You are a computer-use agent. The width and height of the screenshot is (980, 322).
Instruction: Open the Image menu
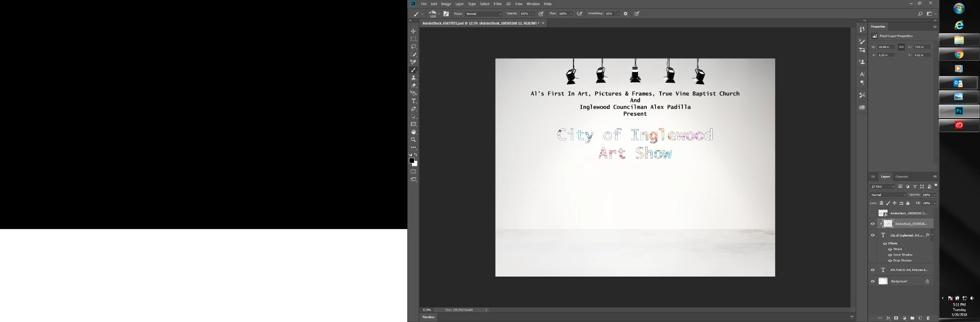pyautogui.click(x=446, y=4)
